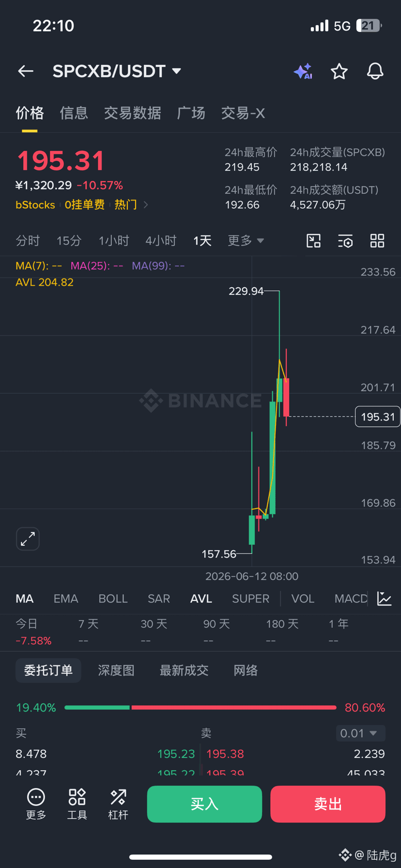
Task: Toggle the MA indicator
Action: point(25,599)
